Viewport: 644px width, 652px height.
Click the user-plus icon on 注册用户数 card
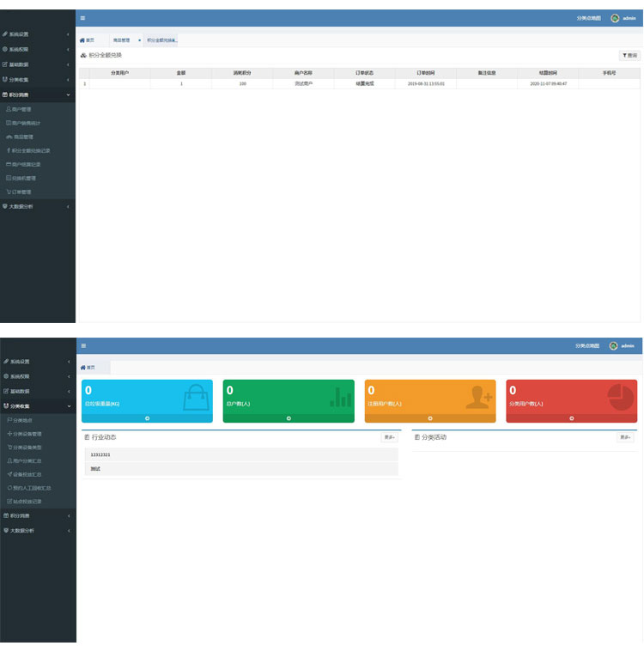[x=478, y=397]
